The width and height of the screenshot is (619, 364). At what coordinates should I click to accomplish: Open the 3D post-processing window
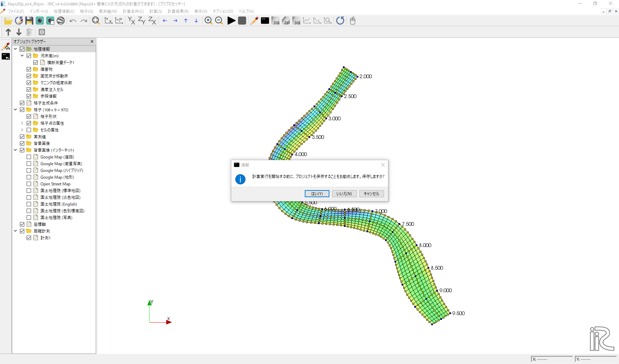(296, 21)
